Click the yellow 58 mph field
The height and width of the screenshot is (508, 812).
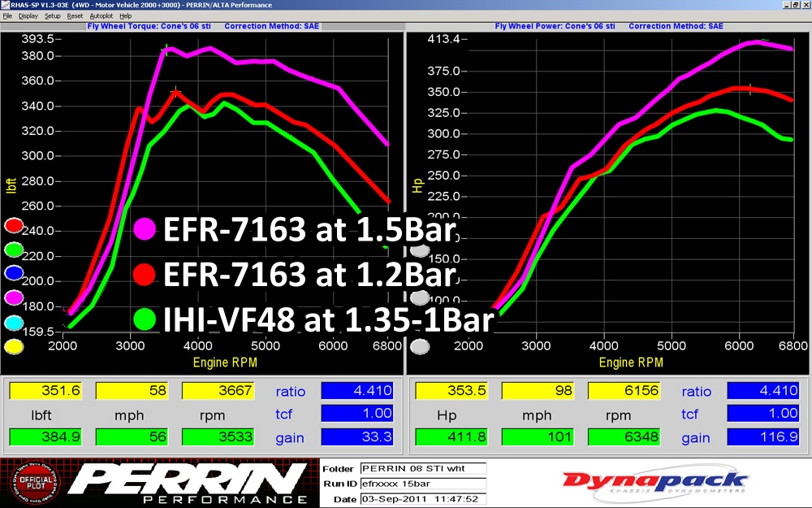coord(132,390)
